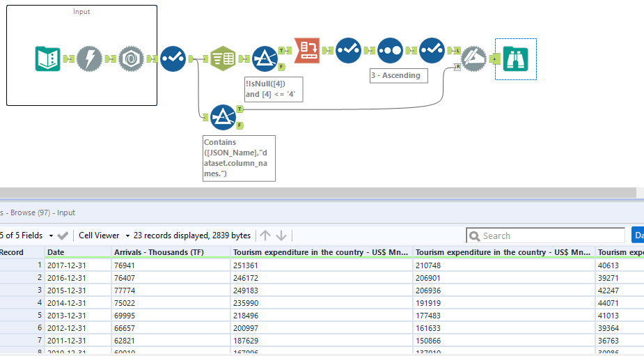Select the Filter tool with the !IsNull annotation
644x356 pixels.
coord(265,59)
